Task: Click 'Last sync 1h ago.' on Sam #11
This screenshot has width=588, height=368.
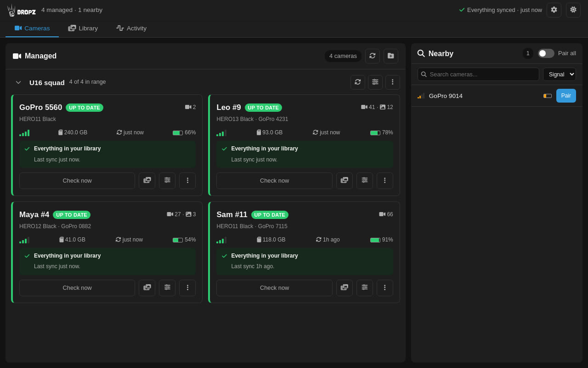Action: click(x=253, y=266)
